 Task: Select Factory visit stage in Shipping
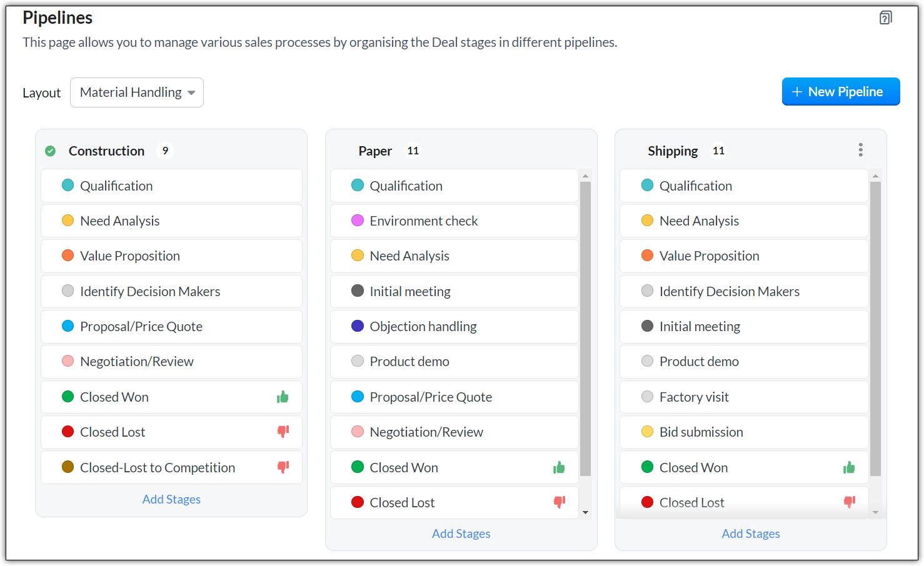coord(694,397)
